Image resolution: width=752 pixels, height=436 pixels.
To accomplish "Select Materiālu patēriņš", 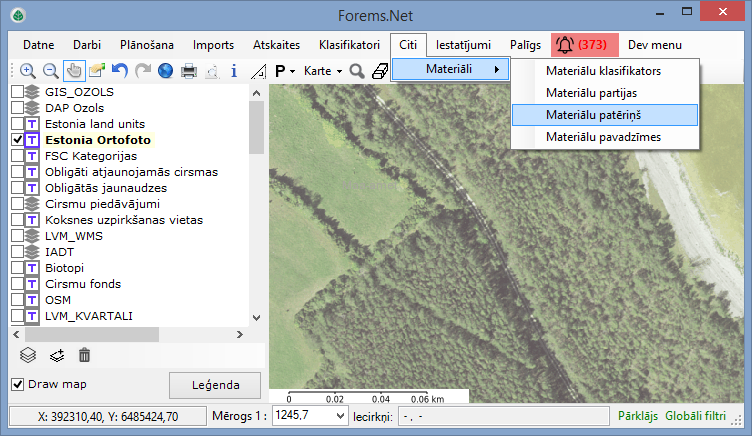I will [605, 115].
